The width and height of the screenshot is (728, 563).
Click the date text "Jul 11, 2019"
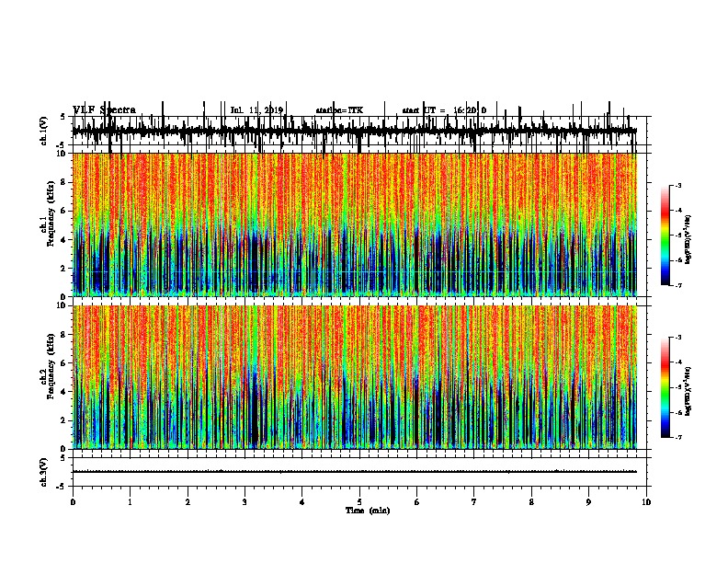(256, 110)
